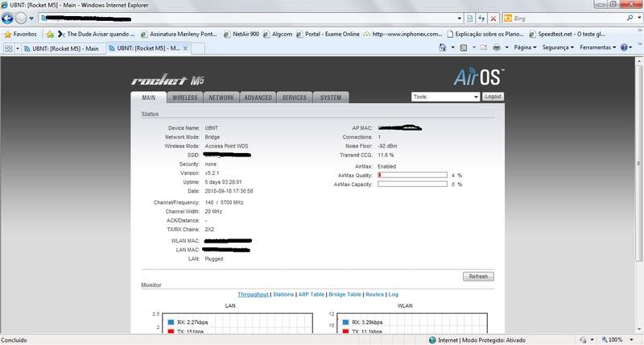This screenshot has height=345, width=644.
Task: Close the active UBNT Rocket M5 tab
Action: click(185, 48)
